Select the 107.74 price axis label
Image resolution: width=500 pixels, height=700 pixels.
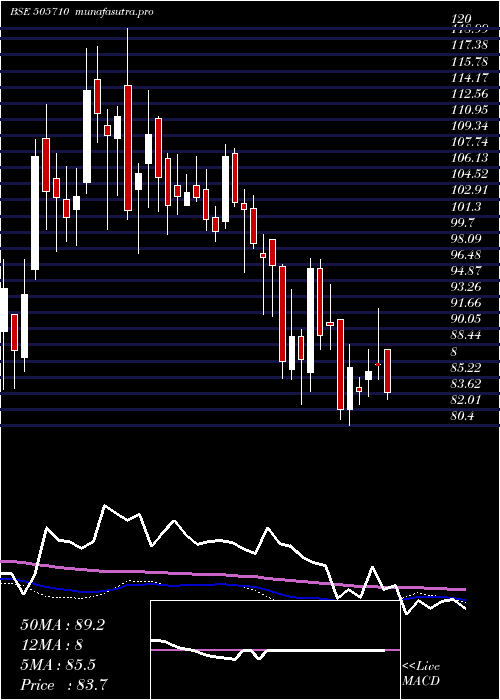pyautogui.click(x=470, y=142)
